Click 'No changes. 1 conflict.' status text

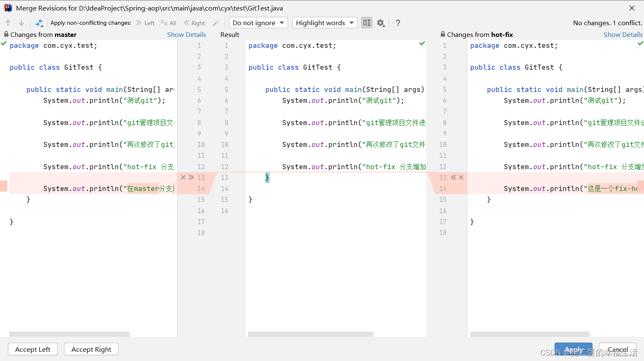point(607,23)
